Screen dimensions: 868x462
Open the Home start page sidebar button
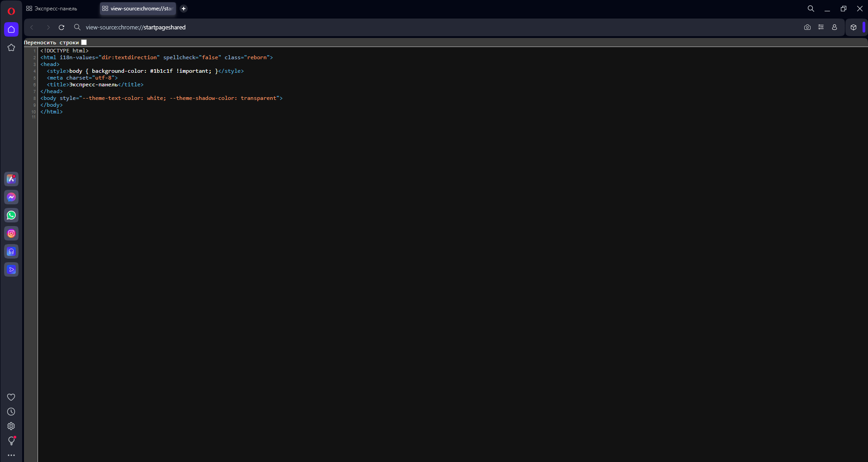point(11,29)
